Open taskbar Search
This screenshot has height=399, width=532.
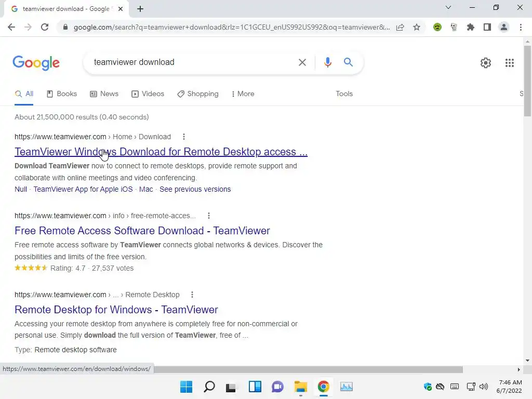tap(209, 387)
